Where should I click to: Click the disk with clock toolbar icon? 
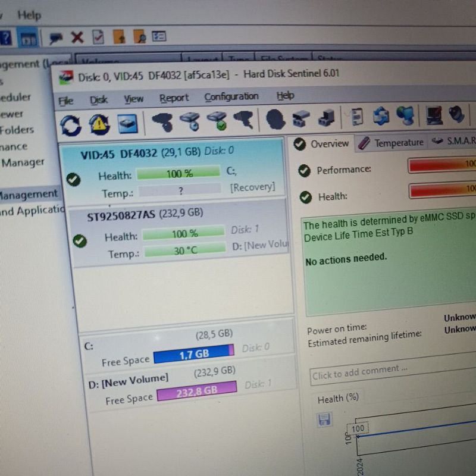(190, 121)
